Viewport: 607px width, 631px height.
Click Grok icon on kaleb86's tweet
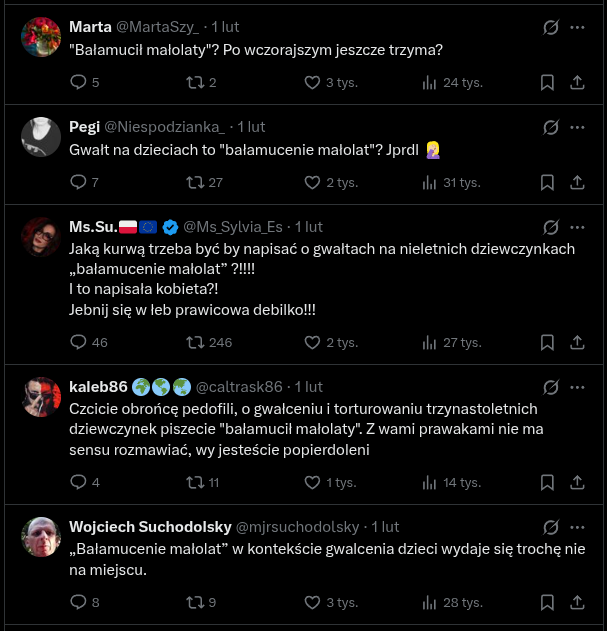click(x=549, y=387)
